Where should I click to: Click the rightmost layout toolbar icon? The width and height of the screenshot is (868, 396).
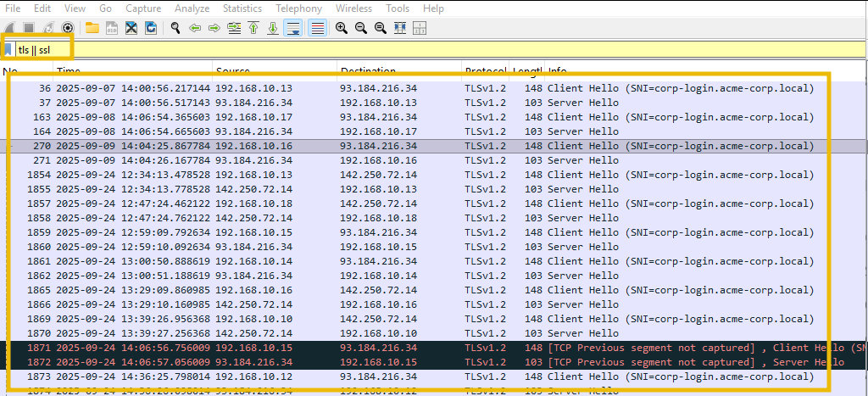pyautogui.click(x=420, y=28)
